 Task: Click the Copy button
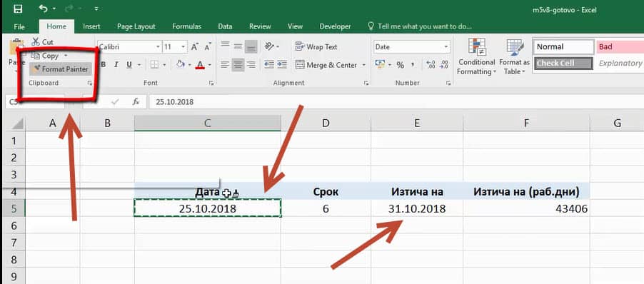[46, 56]
